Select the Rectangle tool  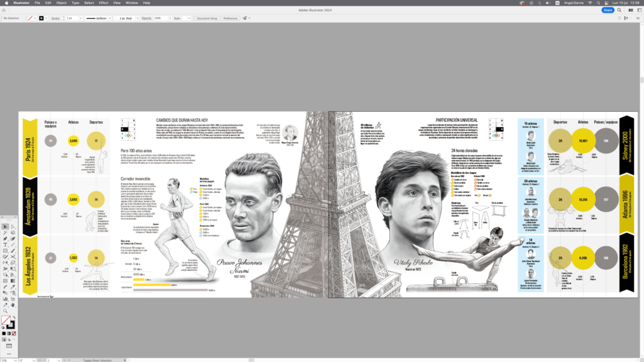point(5,251)
